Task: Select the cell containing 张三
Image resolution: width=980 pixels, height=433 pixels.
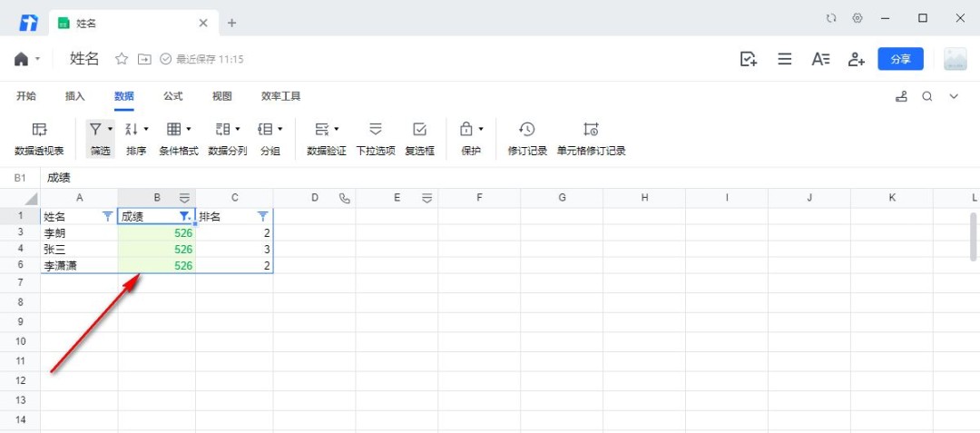Action: 79,249
